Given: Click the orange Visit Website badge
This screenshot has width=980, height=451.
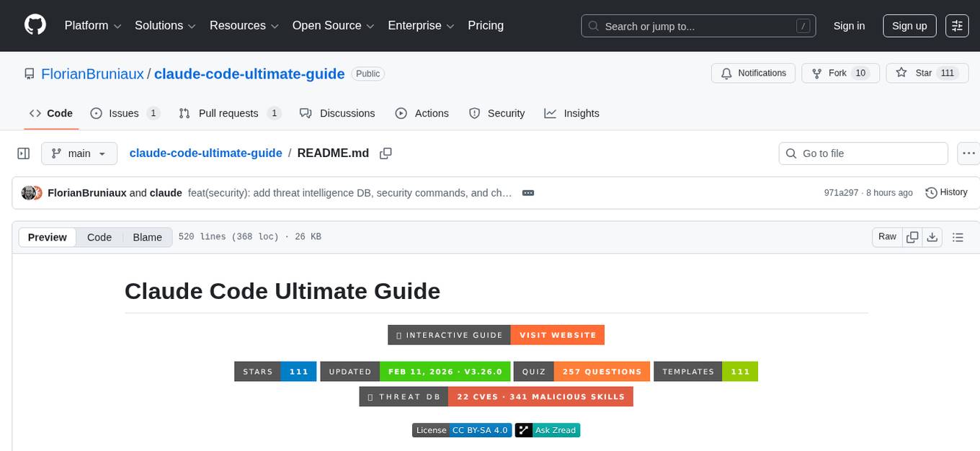Looking at the screenshot, I should click(558, 335).
